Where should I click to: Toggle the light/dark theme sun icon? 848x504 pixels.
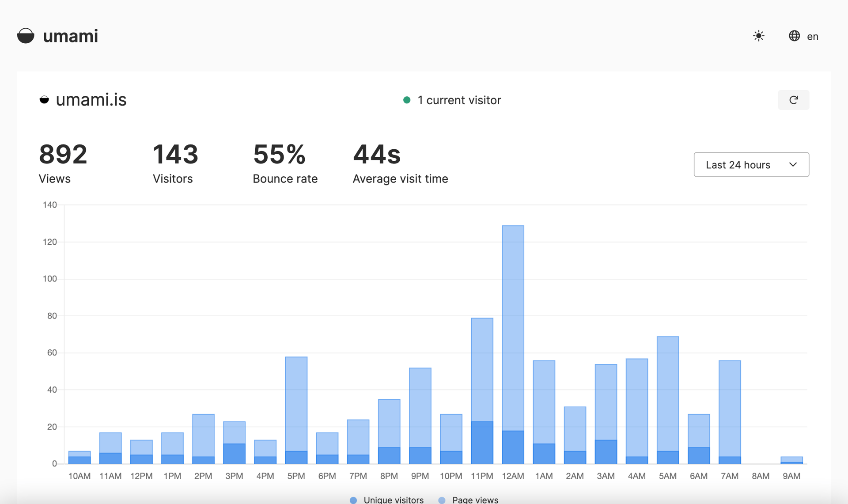tap(758, 36)
